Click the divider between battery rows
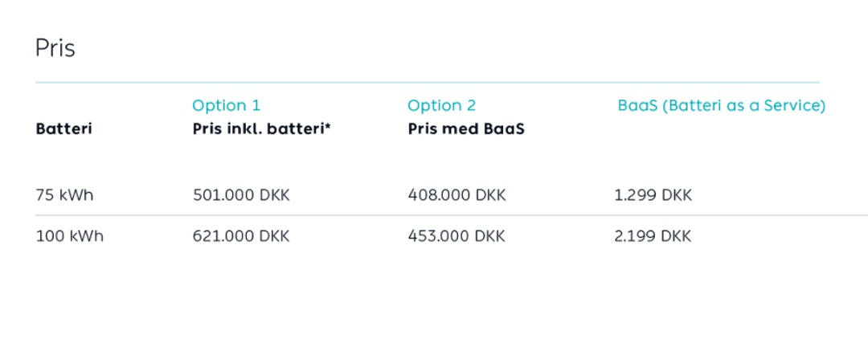 (451, 215)
